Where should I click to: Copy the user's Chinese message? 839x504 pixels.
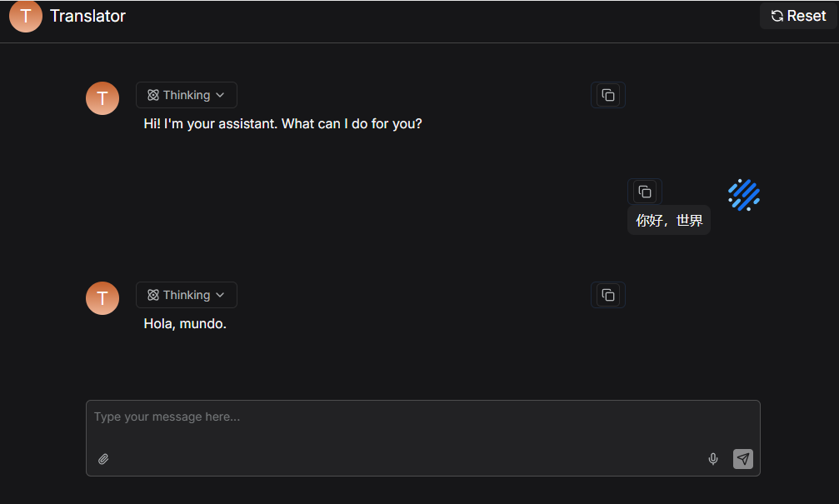[644, 192]
